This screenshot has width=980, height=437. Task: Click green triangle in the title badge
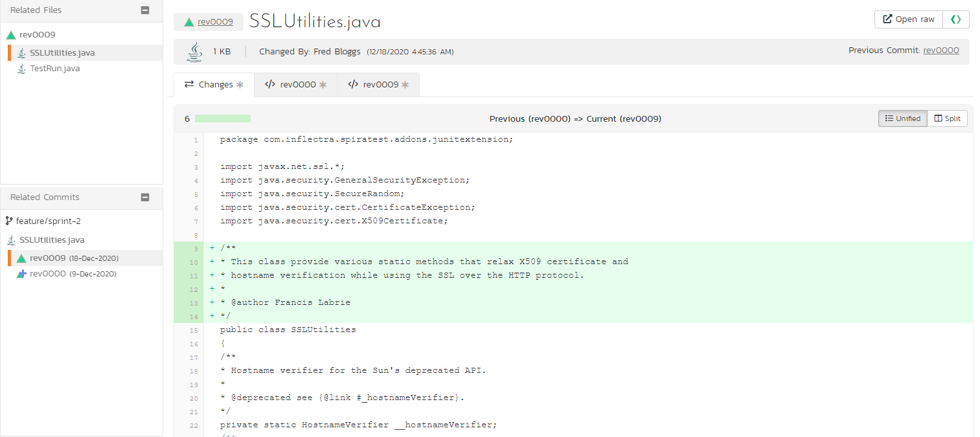click(188, 22)
